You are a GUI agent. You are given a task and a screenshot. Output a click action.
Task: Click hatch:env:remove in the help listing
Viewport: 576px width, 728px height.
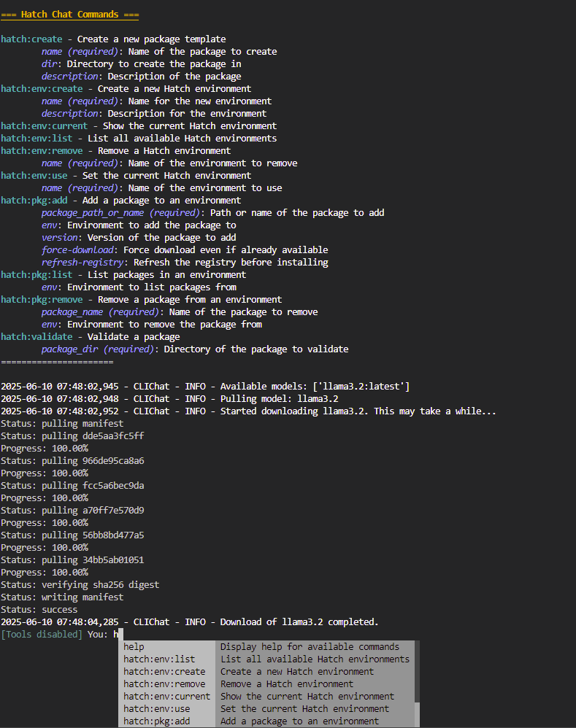coord(42,151)
